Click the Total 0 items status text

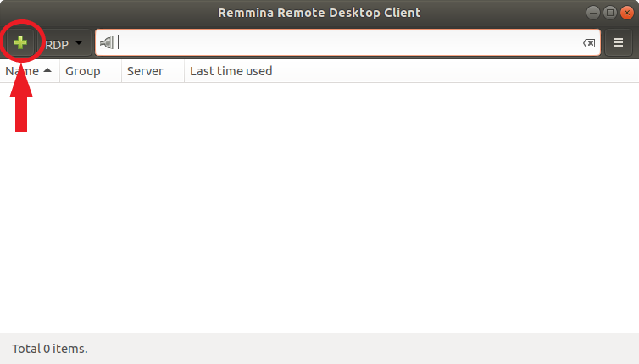pyautogui.click(x=50, y=349)
